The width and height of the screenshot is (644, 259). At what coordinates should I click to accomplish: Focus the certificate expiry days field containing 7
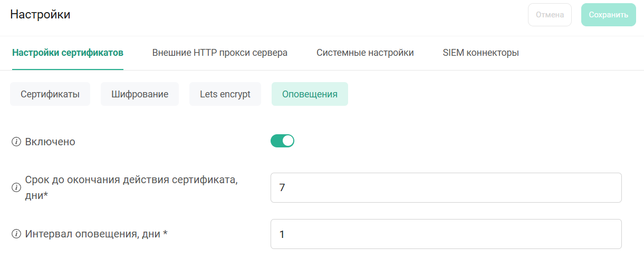pos(446,187)
